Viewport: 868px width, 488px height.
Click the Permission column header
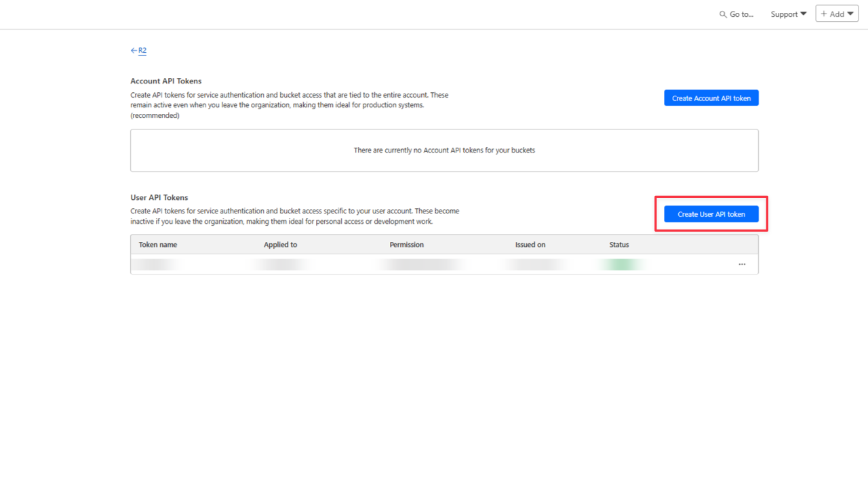coord(407,245)
